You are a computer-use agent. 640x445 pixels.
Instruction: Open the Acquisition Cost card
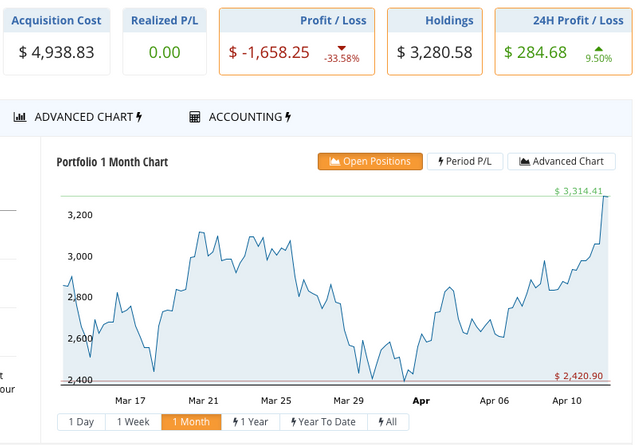click(57, 42)
